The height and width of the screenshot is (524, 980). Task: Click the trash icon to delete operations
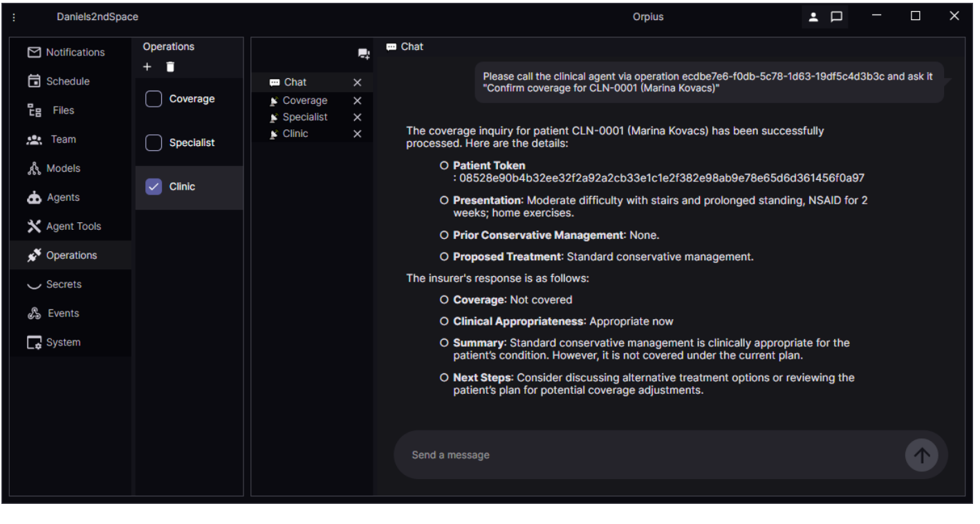[x=170, y=67]
